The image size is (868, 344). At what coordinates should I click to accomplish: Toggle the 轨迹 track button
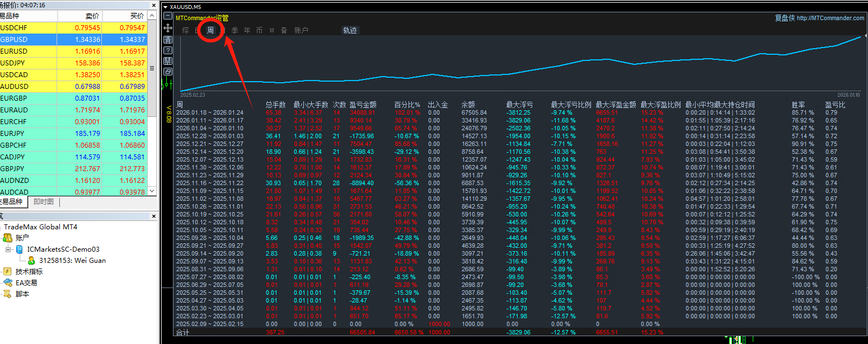tap(350, 30)
